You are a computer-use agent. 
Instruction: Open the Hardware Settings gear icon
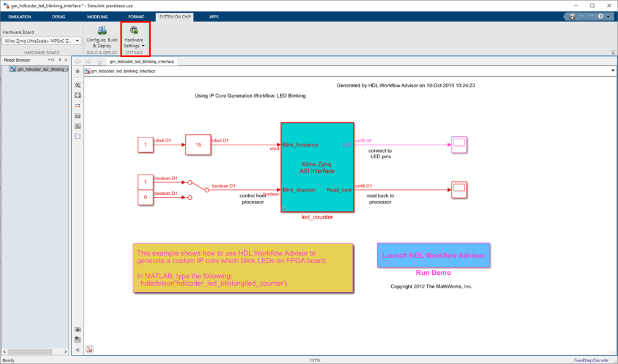[x=134, y=31]
